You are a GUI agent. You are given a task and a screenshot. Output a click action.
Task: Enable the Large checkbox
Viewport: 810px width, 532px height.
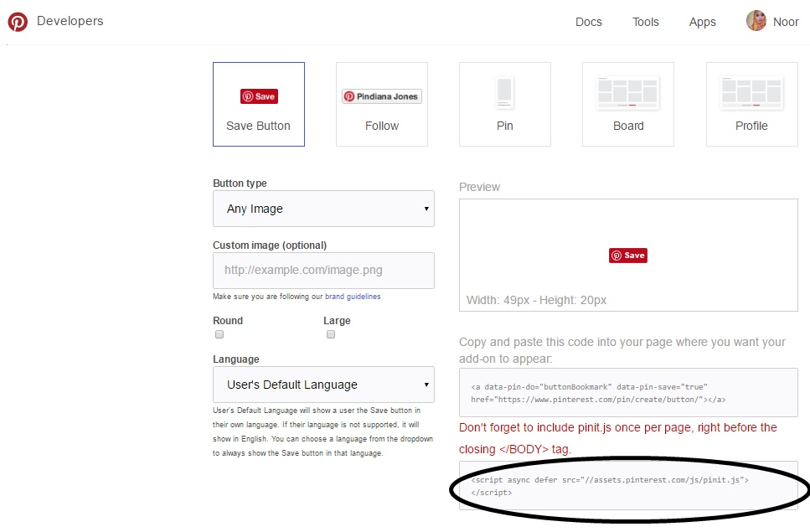pos(331,334)
